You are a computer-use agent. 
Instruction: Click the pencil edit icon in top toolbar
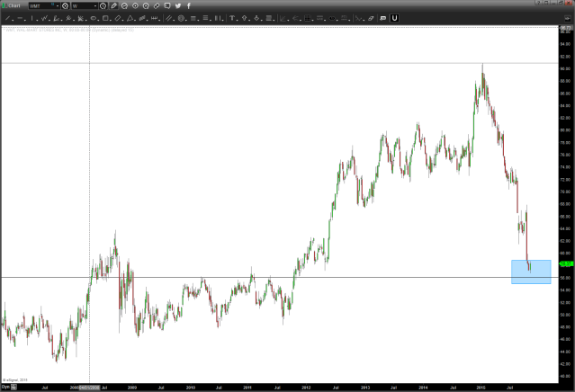[113, 5]
